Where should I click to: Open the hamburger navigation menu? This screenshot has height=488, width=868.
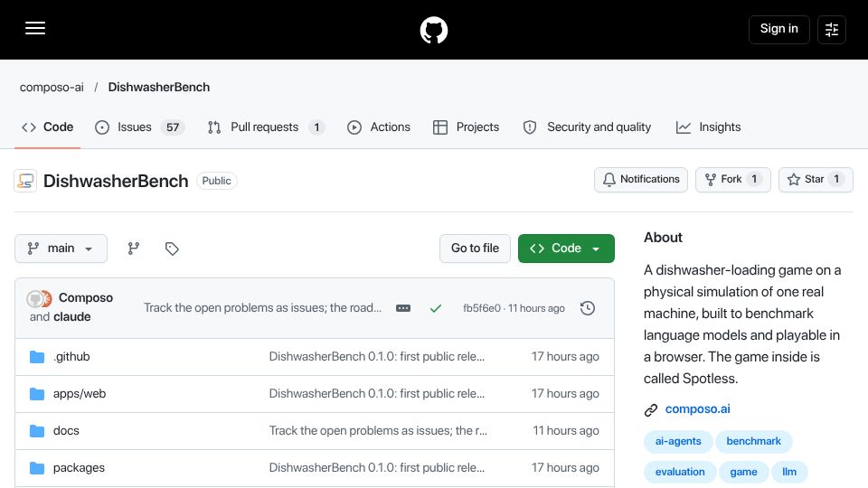35,28
